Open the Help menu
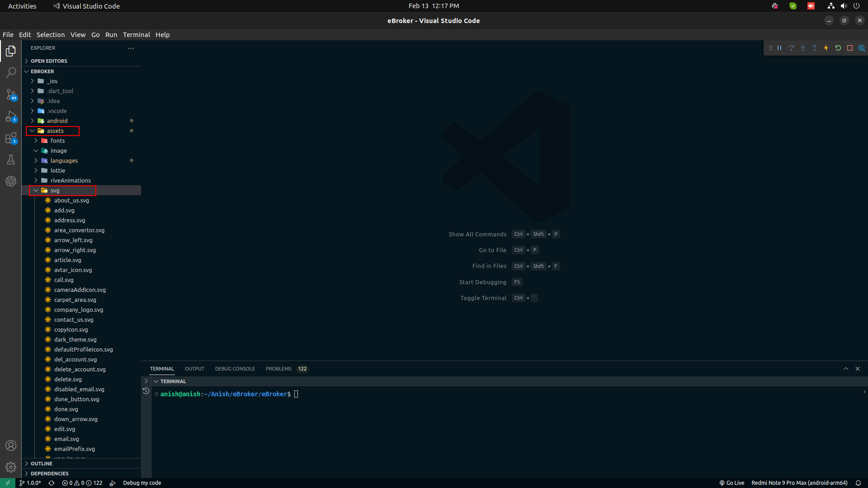Image resolution: width=868 pixels, height=488 pixels. click(x=163, y=35)
